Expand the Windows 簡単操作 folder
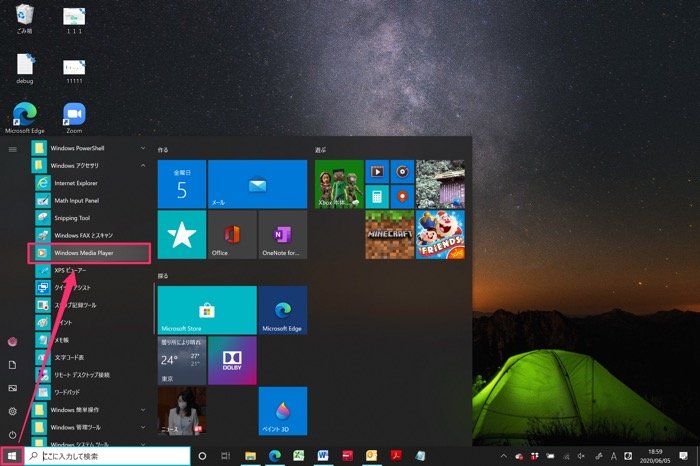Viewport: 700px width, 466px height. coord(89,410)
